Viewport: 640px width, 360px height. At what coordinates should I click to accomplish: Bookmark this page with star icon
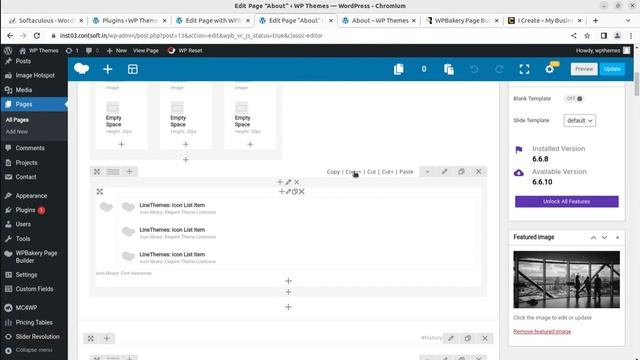point(587,36)
